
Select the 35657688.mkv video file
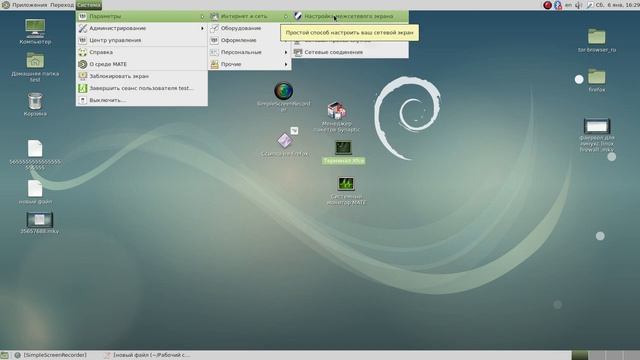pos(40,223)
